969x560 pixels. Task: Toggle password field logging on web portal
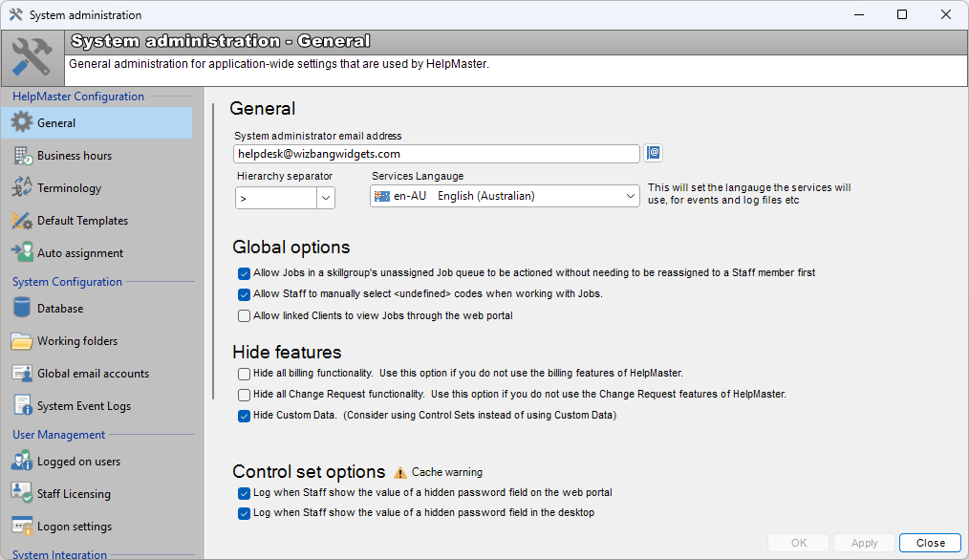pyautogui.click(x=244, y=493)
